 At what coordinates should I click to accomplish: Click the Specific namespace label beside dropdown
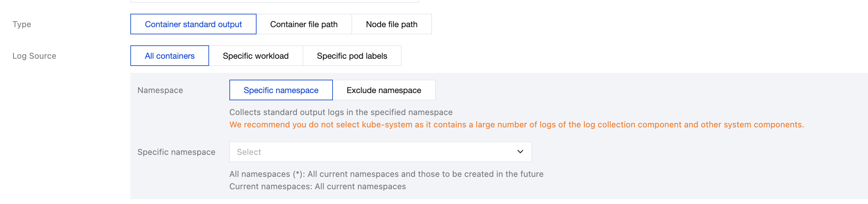click(x=176, y=152)
